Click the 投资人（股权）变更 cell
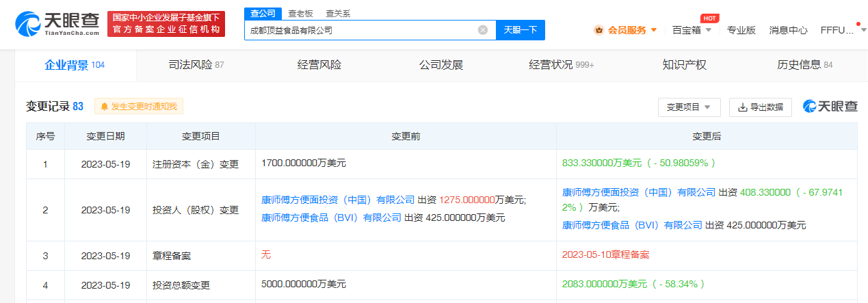Screen dimensions: 868x303 [201, 210]
